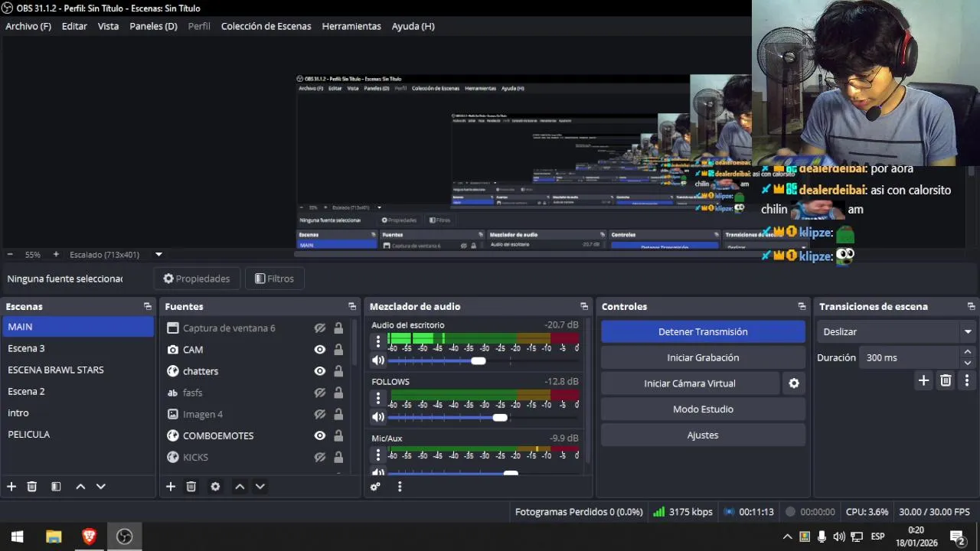Zoom in preview with plus icon

pos(56,254)
